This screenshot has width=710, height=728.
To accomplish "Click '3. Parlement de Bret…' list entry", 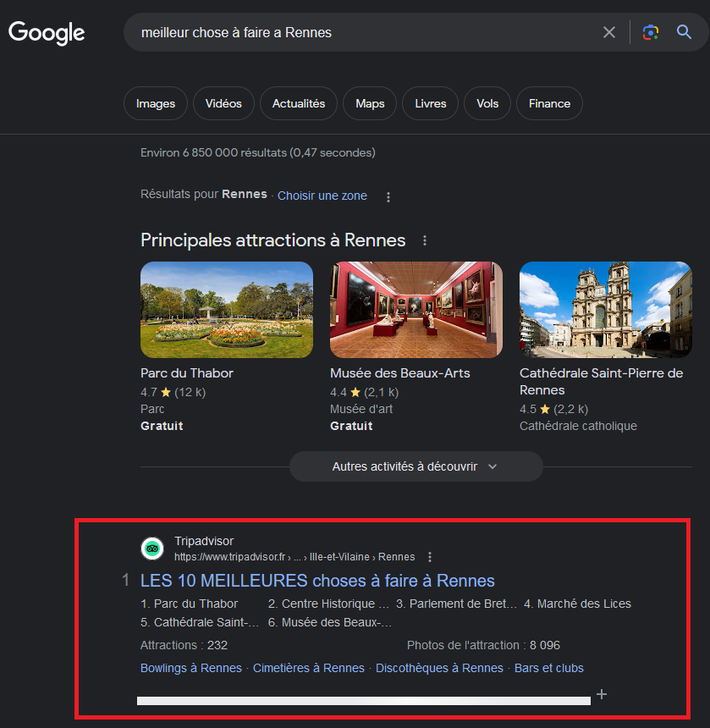I will pos(456,604).
